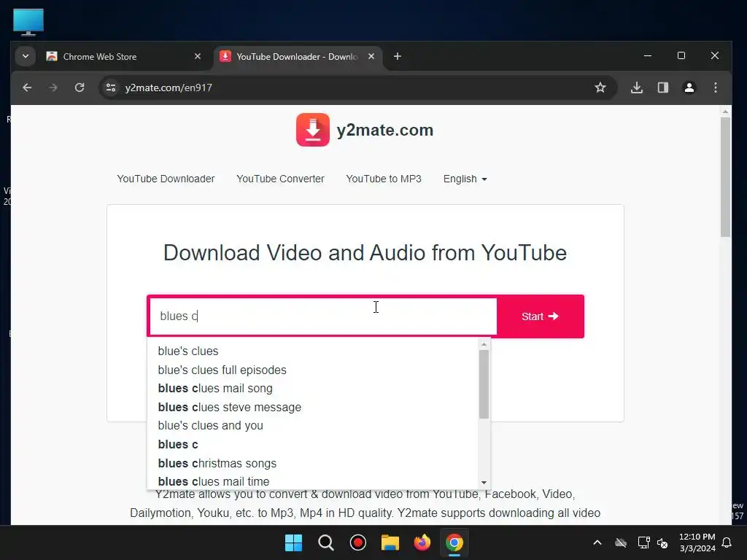This screenshot has height=560, width=747.
Task: Click the Chrome taskbar icon
Action: pyautogui.click(x=454, y=542)
